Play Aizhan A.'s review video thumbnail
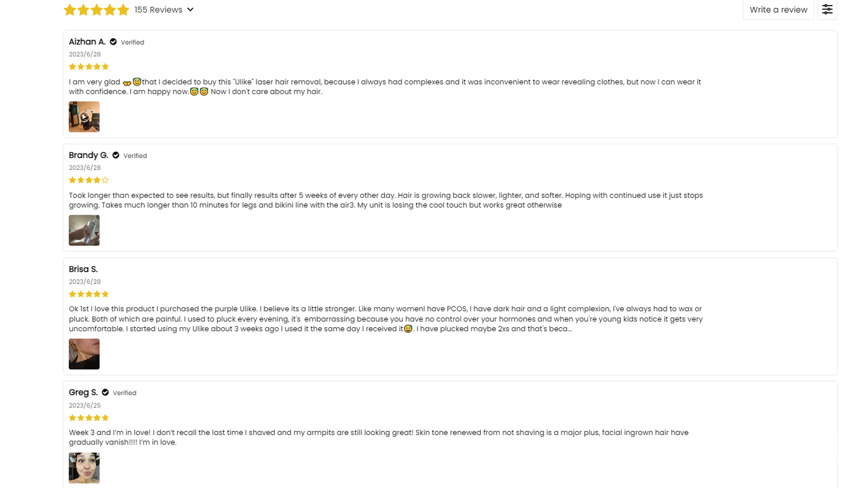This screenshot has width=868, height=488. click(84, 117)
